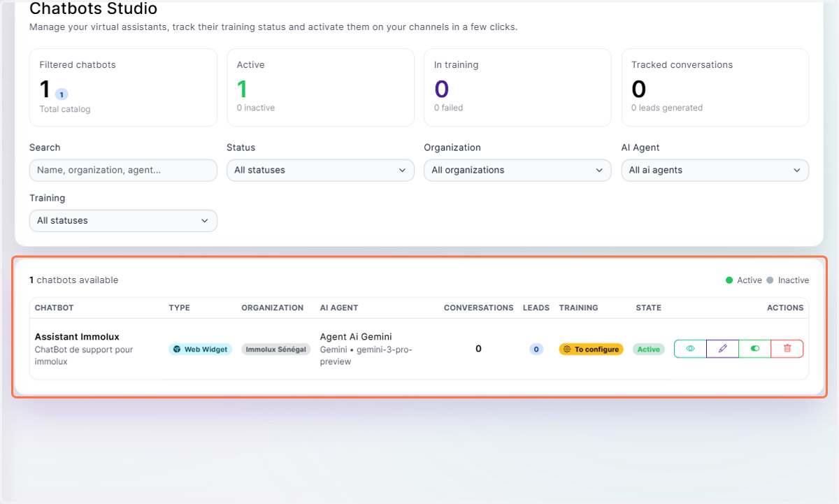Click the Immolux Sénégal organization badge

tap(276, 349)
